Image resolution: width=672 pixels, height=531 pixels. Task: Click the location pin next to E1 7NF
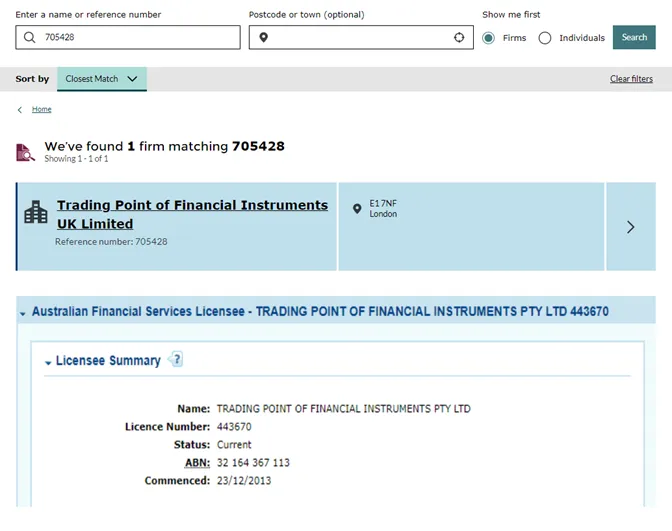(357, 209)
